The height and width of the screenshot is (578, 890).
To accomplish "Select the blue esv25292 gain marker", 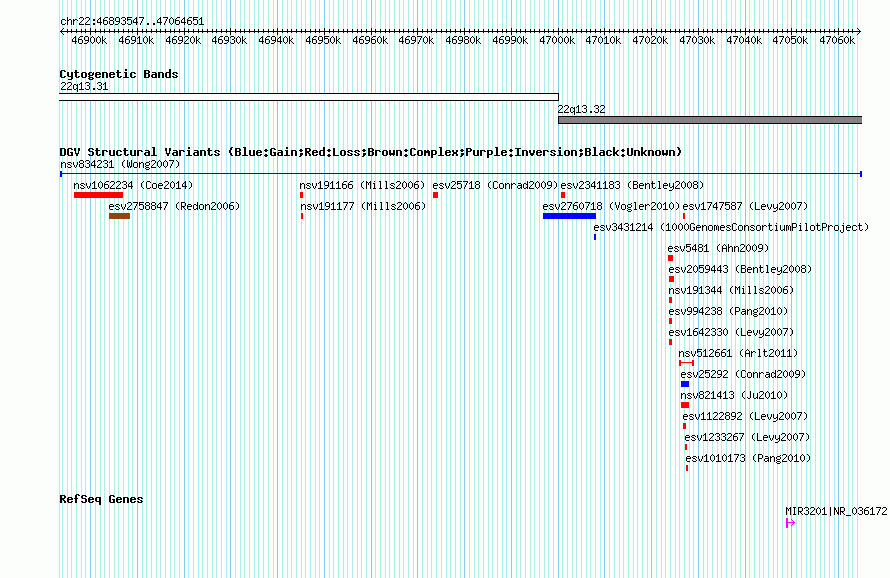I will pyautogui.click(x=685, y=384).
